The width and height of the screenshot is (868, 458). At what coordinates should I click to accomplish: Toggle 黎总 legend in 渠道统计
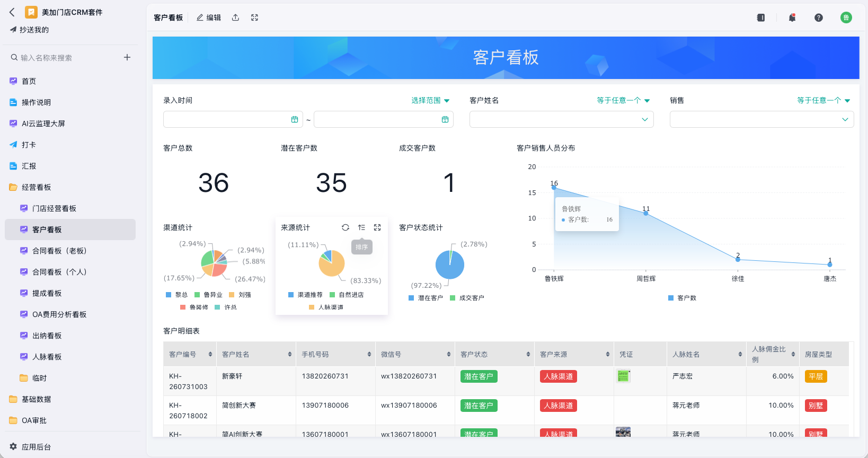(177, 295)
